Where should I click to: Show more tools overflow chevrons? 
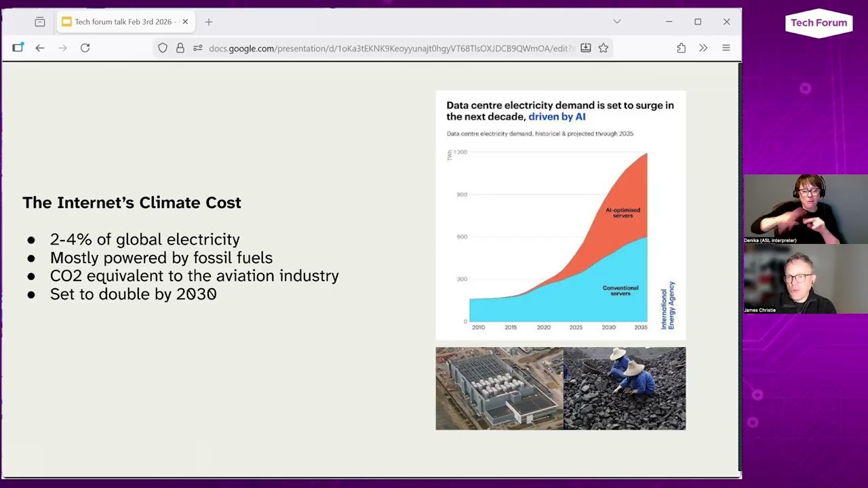click(x=703, y=48)
